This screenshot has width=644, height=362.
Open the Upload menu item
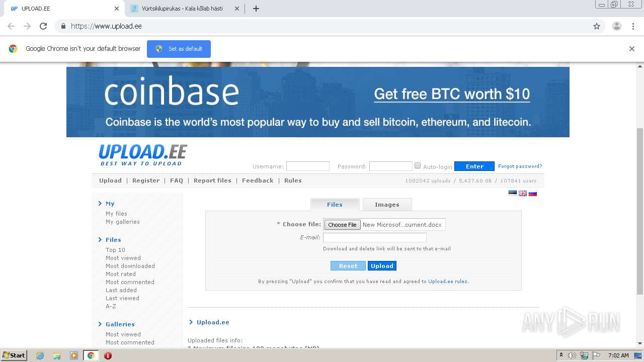coord(110,180)
